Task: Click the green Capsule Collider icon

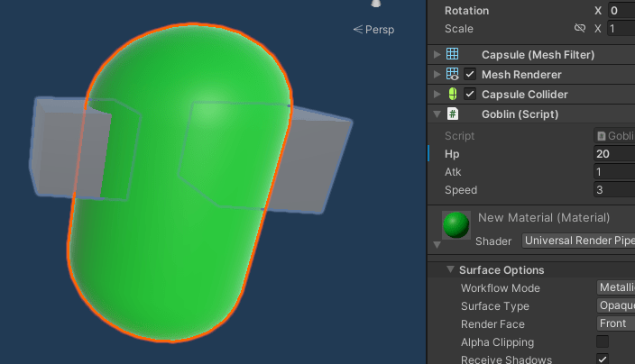Action: click(453, 95)
